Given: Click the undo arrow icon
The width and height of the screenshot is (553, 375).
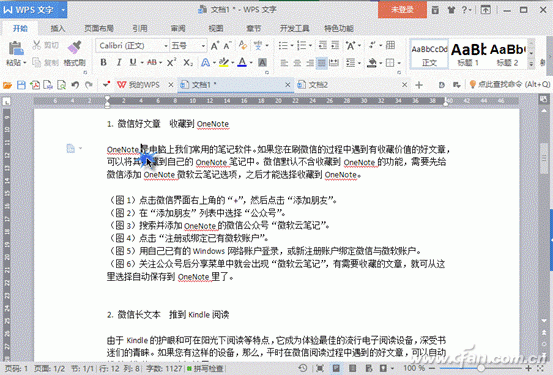Looking at the screenshot, I should [x=75, y=85].
